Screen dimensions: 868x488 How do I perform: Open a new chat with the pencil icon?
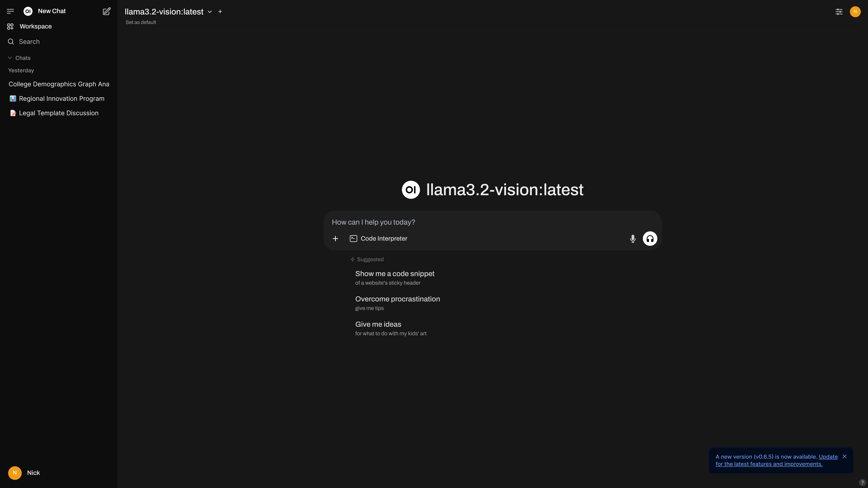(x=106, y=11)
